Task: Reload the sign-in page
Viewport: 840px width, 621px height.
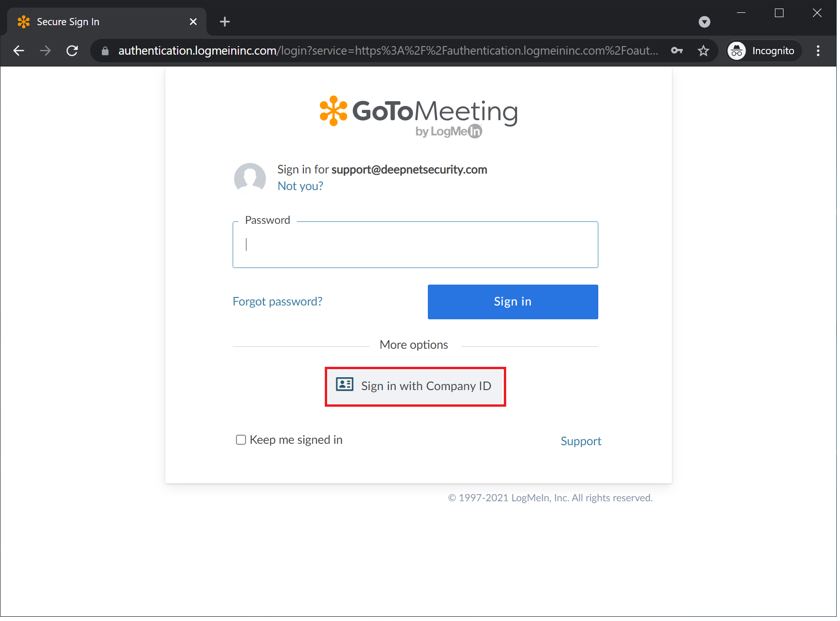Action: click(x=72, y=51)
